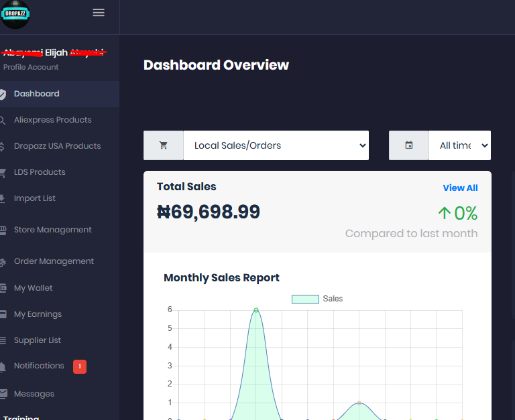The height and width of the screenshot is (420, 515).
Task: Open My Earnings in the sidebar
Action: [38, 314]
